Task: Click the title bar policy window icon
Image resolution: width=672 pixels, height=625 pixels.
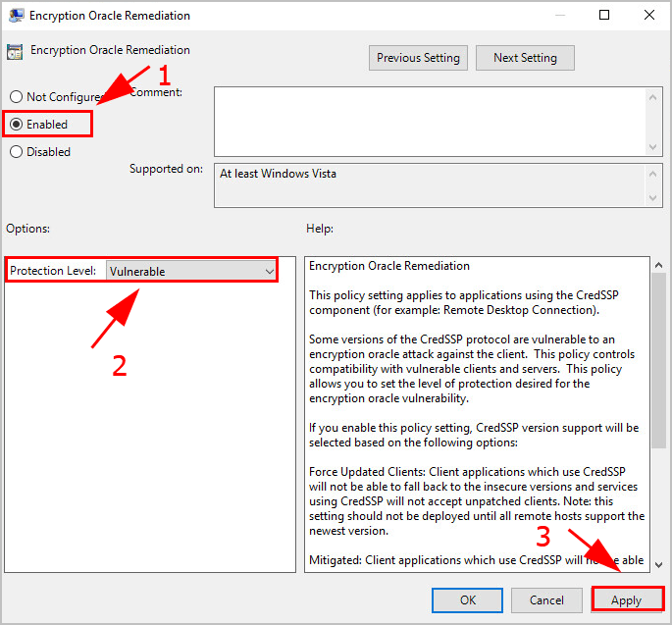Action: [15, 16]
